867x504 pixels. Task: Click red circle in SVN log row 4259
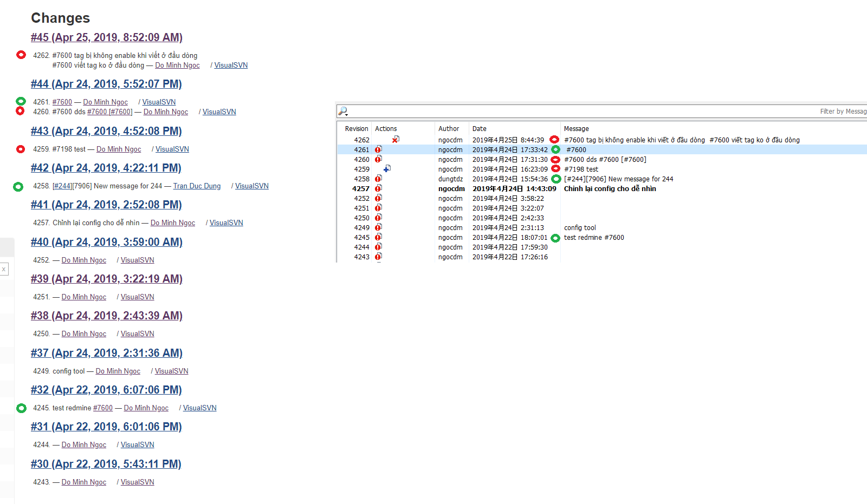(x=555, y=169)
